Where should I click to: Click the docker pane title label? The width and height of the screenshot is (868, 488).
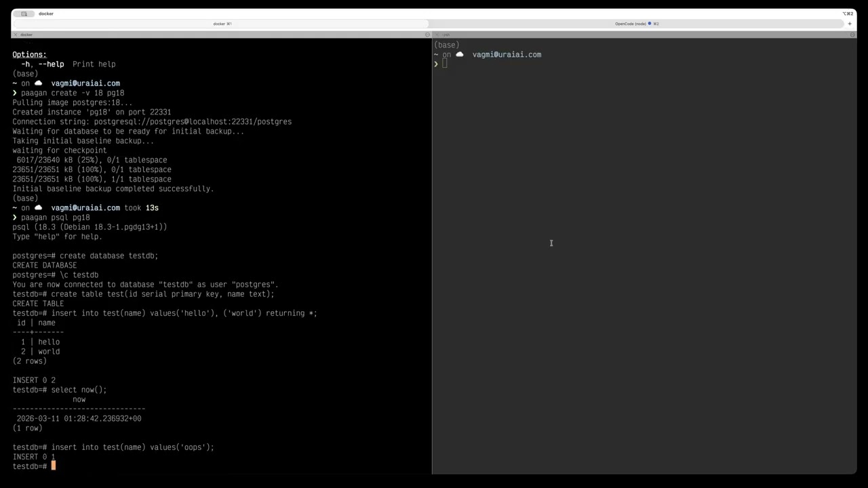click(26, 35)
